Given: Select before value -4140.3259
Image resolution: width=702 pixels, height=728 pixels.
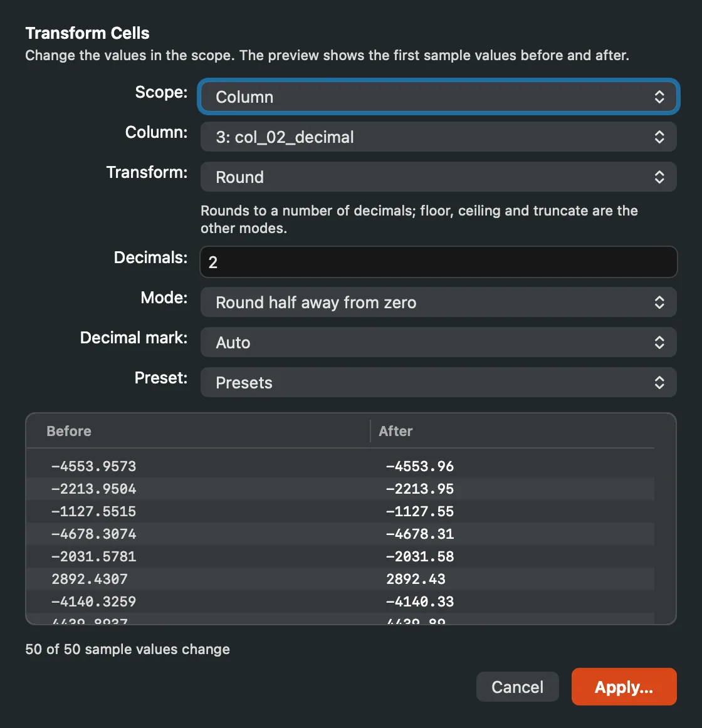Looking at the screenshot, I should coord(93,601).
